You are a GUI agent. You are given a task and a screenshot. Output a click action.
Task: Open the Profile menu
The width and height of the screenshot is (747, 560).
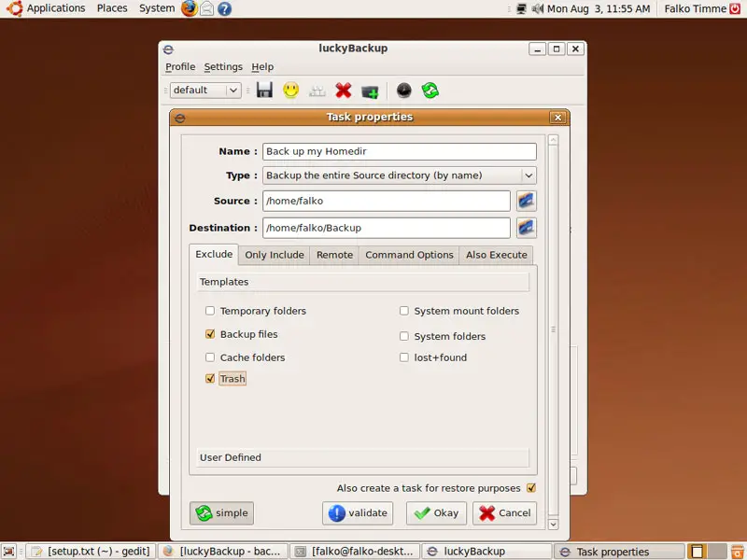[180, 66]
